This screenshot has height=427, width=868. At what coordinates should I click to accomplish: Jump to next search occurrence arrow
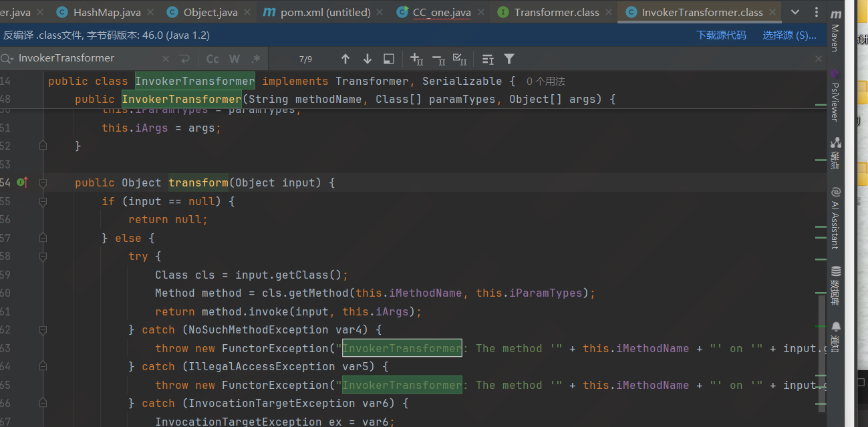[x=367, y=59]
